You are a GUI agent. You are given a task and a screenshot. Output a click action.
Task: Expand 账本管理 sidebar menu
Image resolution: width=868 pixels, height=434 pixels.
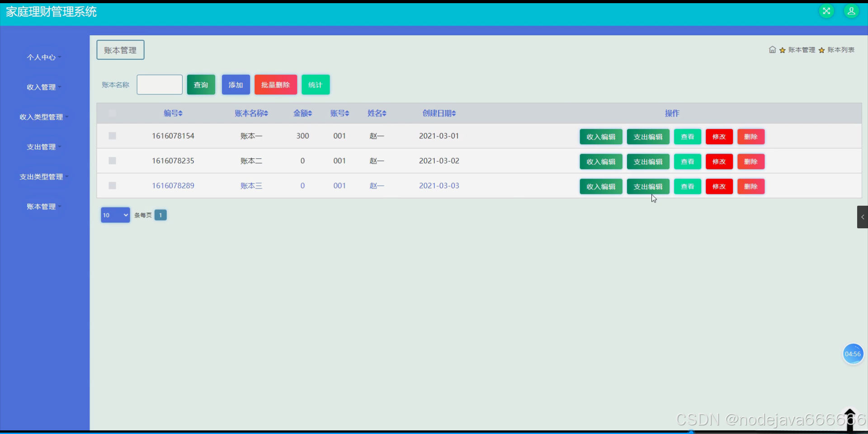tap(44, 207)
